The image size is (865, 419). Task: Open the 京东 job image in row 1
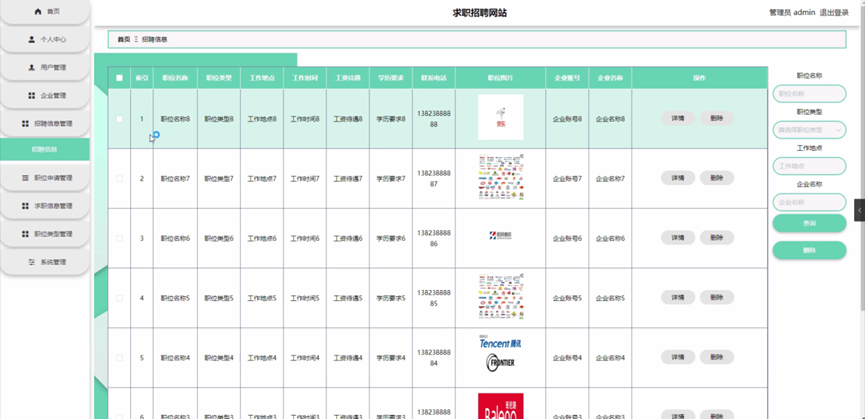500,117
